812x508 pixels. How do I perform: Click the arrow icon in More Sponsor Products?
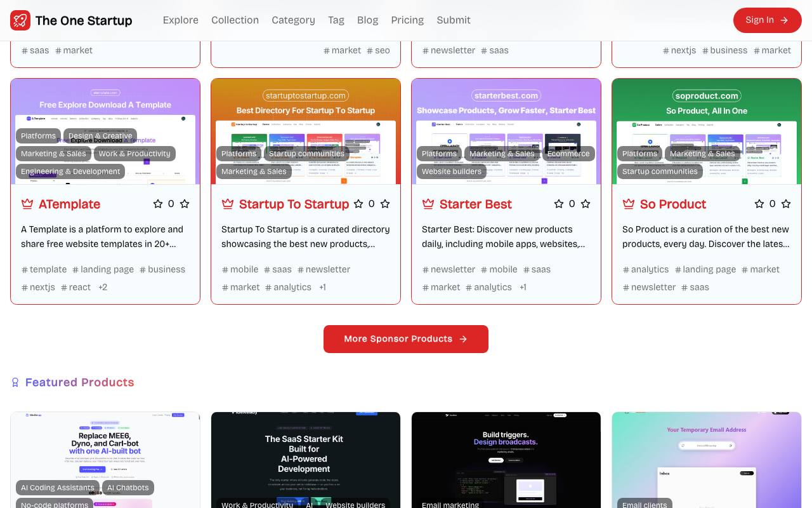pos(463,339)
